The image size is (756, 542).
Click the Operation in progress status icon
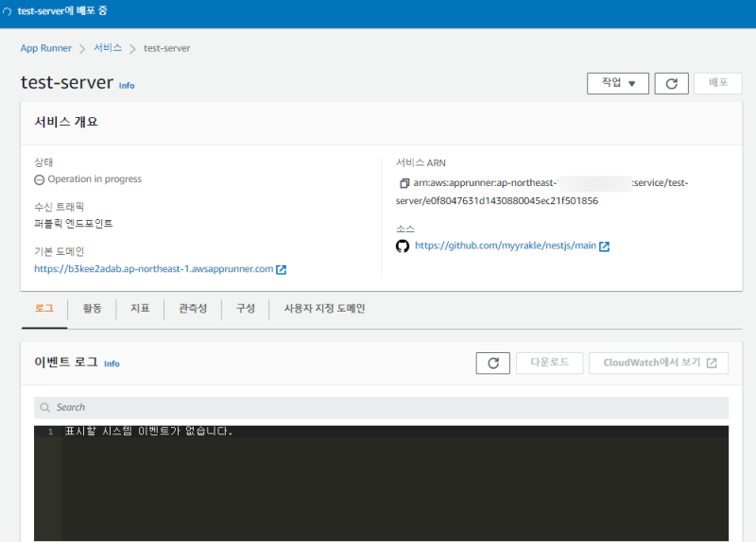[39, 179]
